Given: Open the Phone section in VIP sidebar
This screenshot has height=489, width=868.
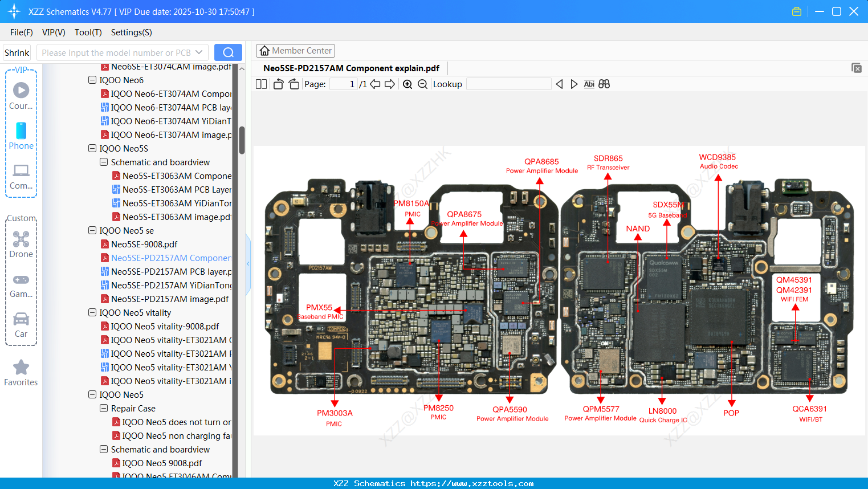Looking at the screenshot, I should [21, 131].
